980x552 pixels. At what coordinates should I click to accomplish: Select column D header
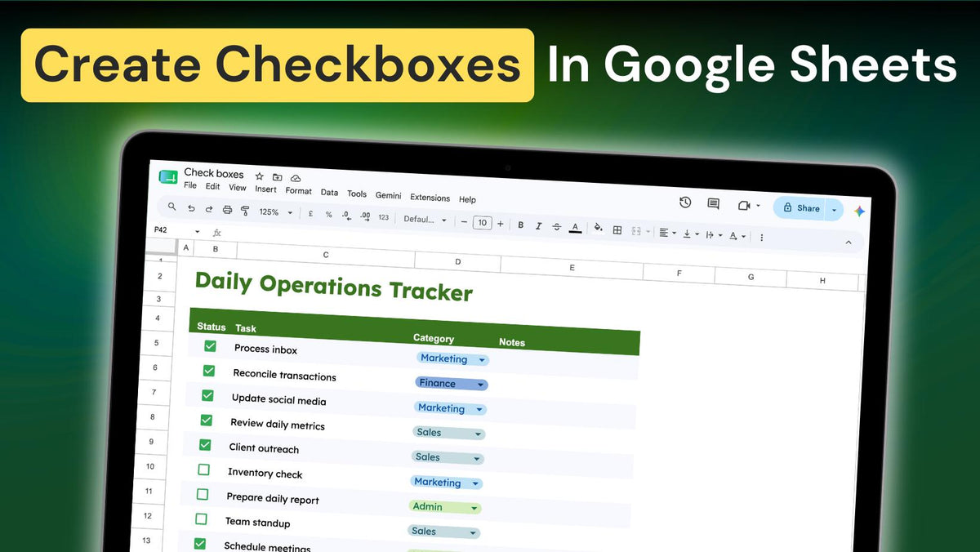pos(457,261)
